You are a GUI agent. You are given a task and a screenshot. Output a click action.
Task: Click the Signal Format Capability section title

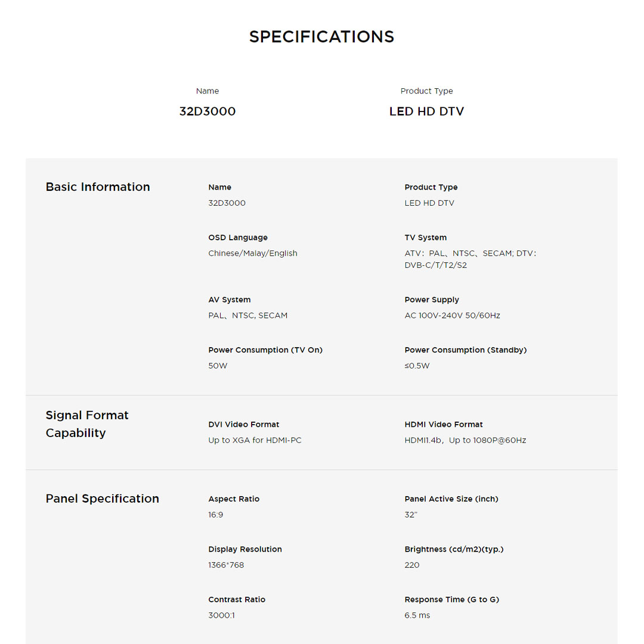coord(87,424)
